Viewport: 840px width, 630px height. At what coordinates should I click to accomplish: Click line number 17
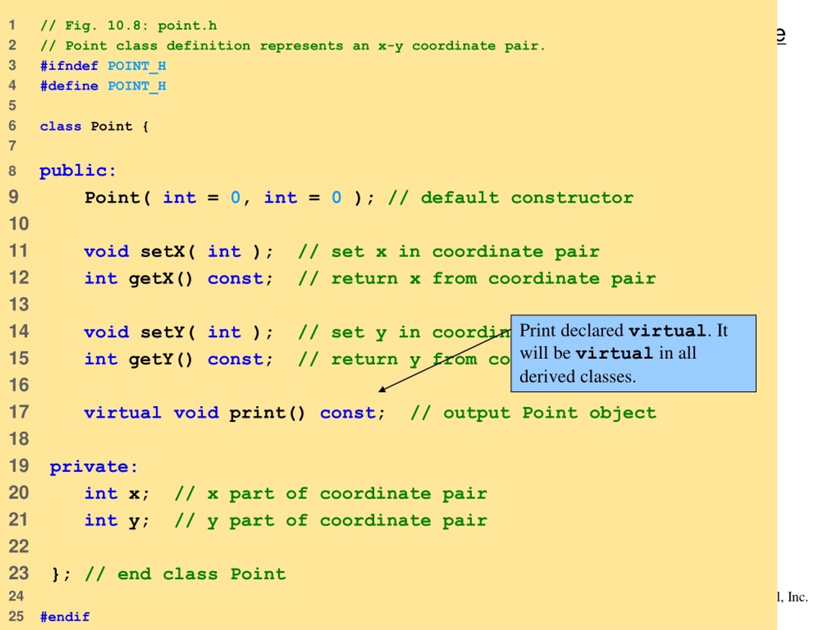pyautogui.click(x=19, y=412)
